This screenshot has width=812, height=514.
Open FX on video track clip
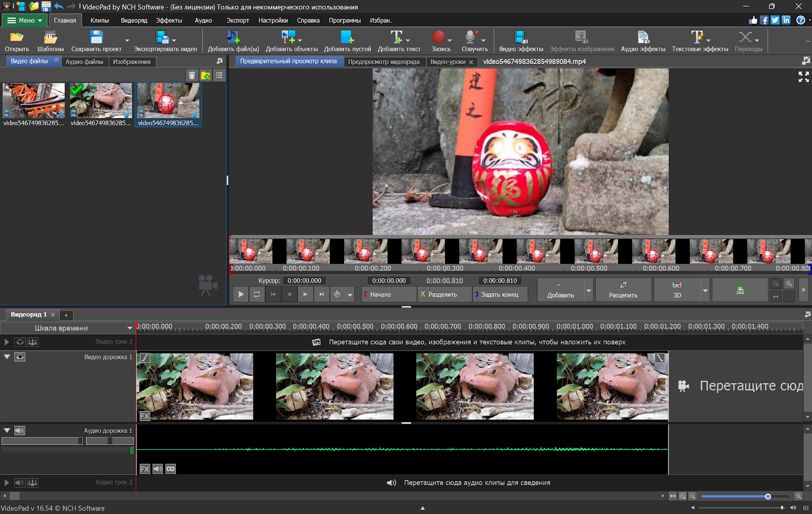pyautogui.click(x=145, y=416)
